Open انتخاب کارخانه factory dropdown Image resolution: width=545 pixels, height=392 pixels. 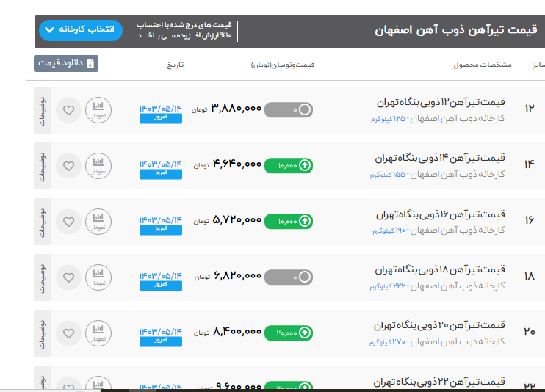(80, 30)
